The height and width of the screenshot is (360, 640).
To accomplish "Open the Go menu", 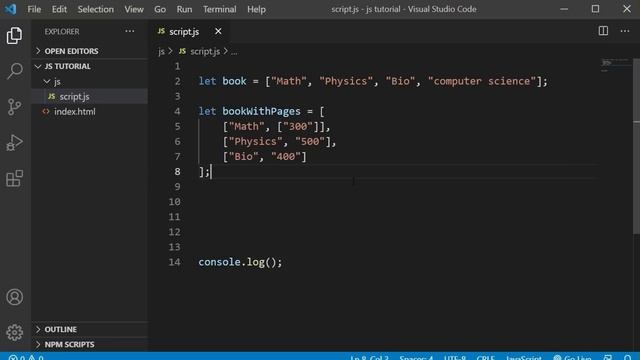I will (x=160, y=9).
